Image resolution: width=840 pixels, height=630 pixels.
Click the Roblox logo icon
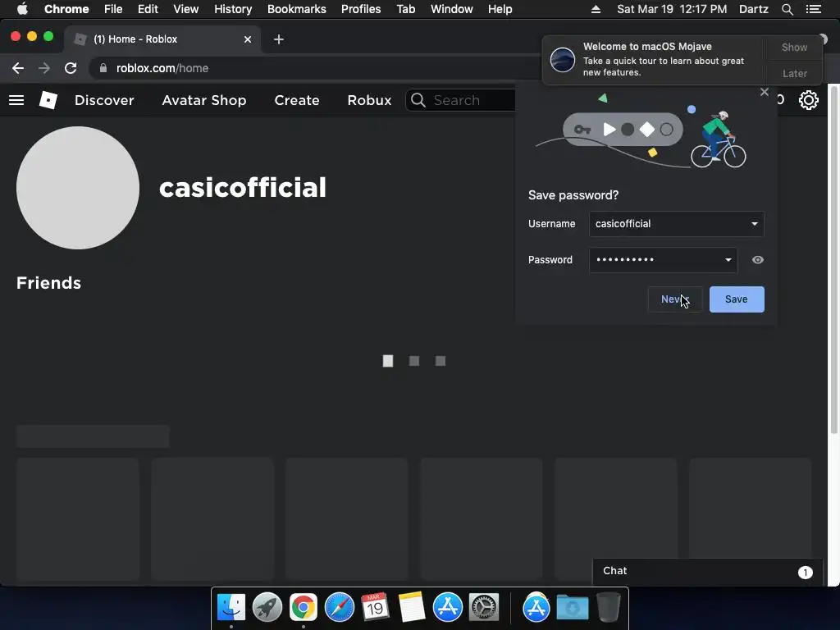click(x=48, y=100)
